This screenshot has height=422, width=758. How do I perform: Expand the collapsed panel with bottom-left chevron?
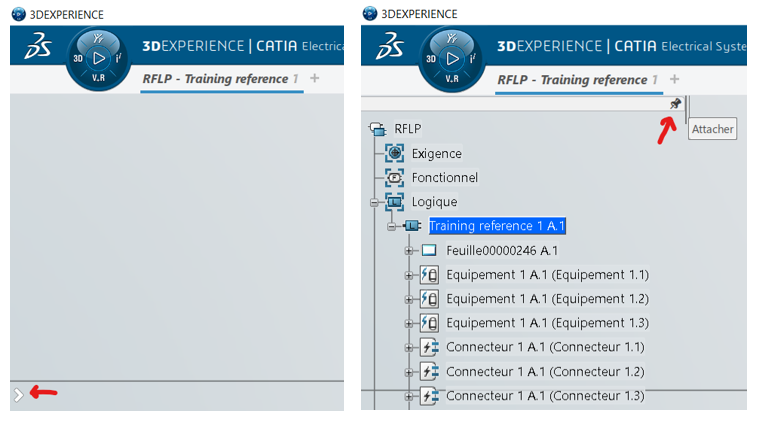pos(18,395)
